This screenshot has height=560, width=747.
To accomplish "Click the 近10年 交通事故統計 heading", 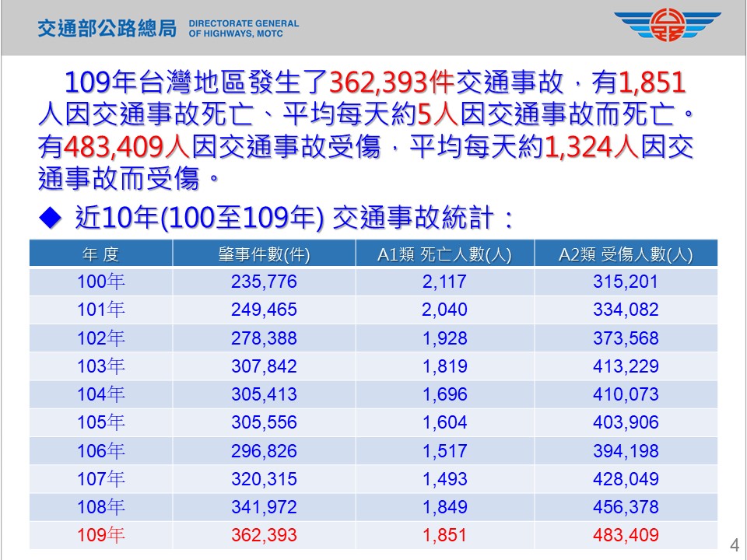I will (294, 219).
